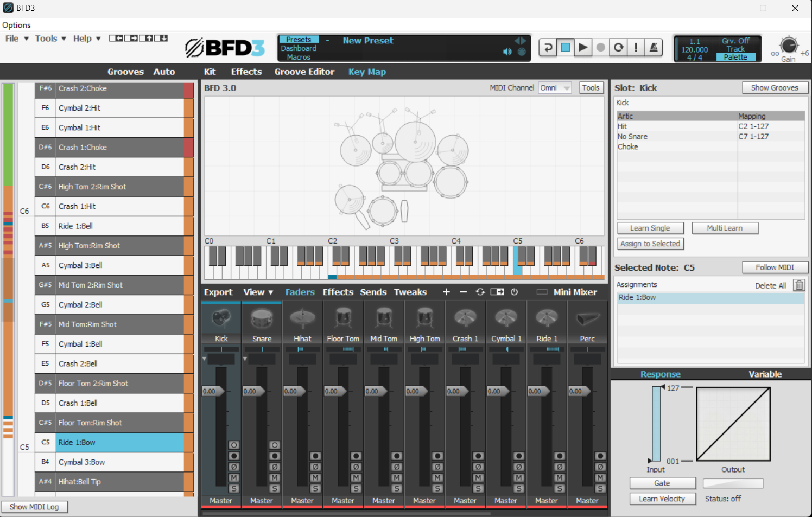Toggle the Mini Mixer checkbox
This screenshot has width=812, height=517.
point(542,292)
